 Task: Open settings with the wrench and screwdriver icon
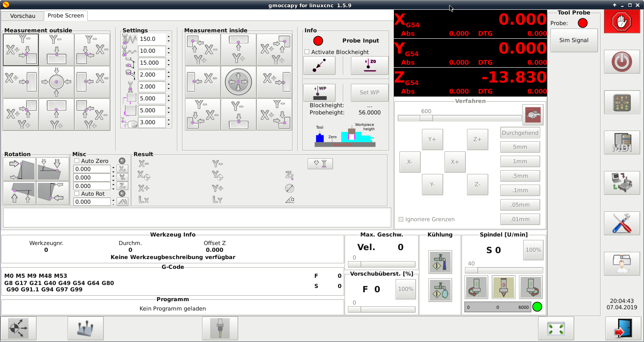coord(621,223)
